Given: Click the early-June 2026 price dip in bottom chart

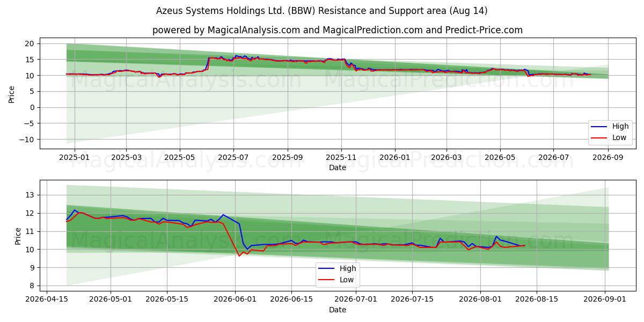Looking at the screenshot, I should [240, 255].
